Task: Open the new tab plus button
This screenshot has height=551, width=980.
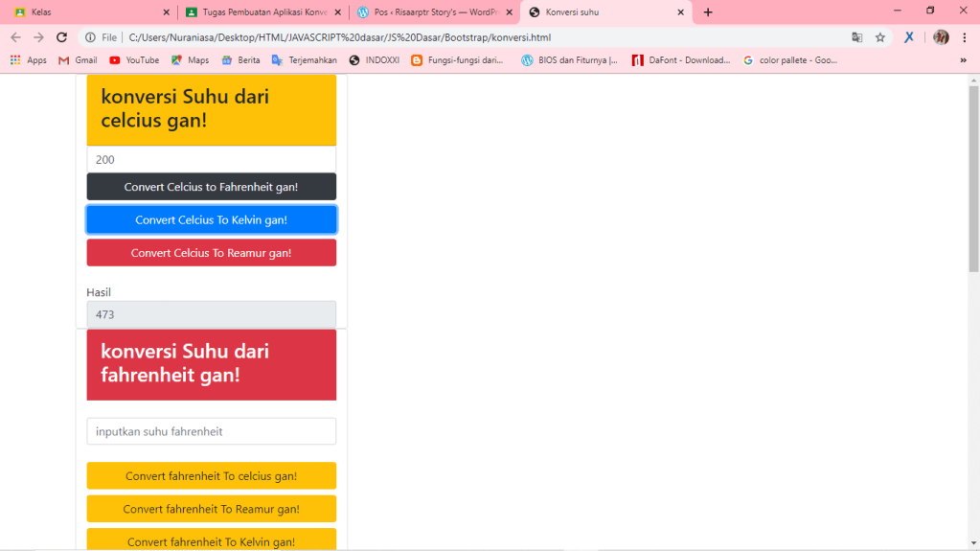Action: 708,12
